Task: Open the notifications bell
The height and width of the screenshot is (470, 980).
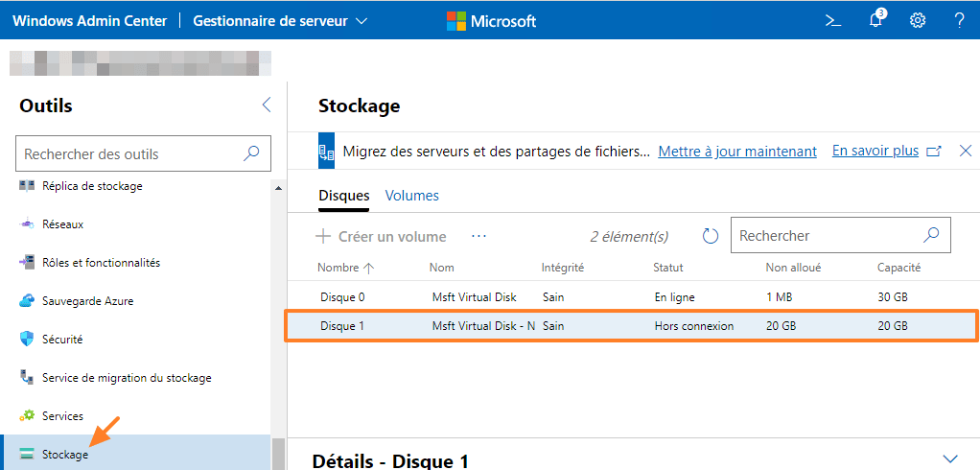Action: point(875,20)
